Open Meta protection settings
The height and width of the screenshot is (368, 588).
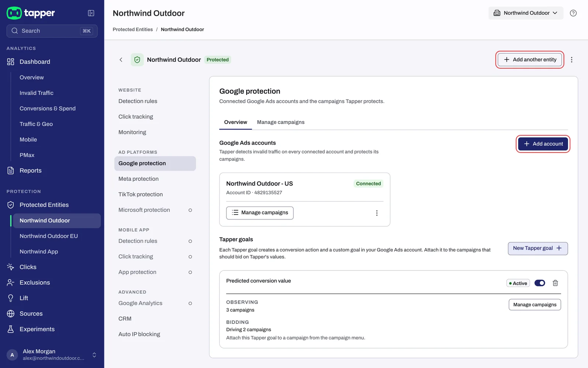[155, 179]
